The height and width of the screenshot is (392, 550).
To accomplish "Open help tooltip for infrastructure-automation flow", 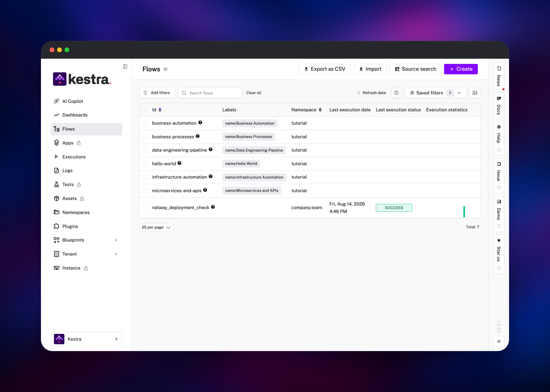I will click(211, 176).
